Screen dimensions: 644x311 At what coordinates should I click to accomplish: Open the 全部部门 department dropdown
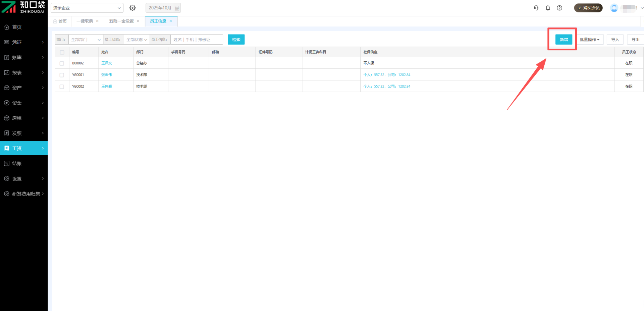(x=86, y=40)
